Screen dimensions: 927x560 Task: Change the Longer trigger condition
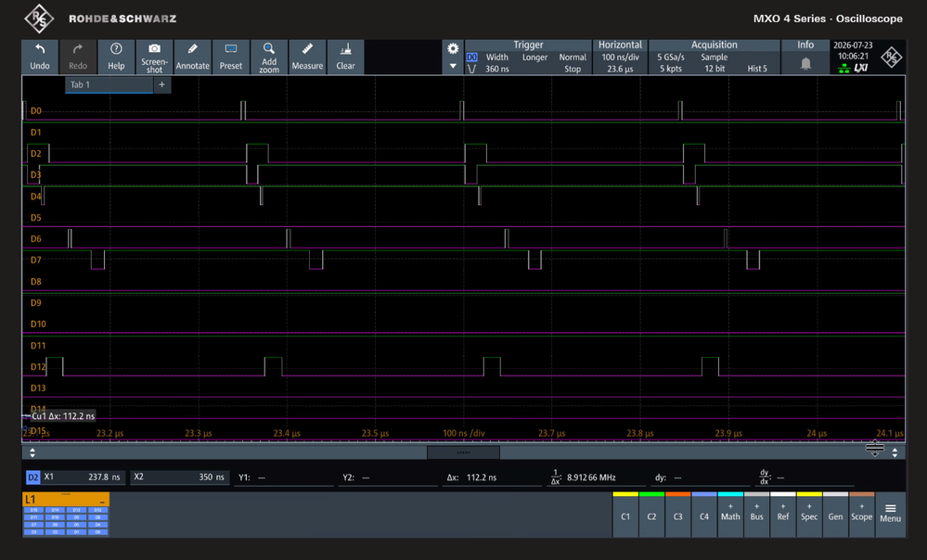tap(534, 57)
